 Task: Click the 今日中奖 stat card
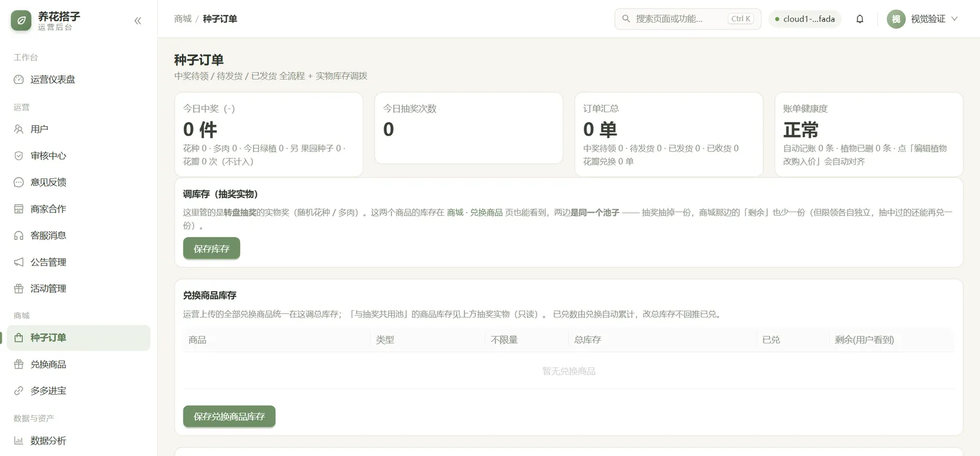[269, 134]
